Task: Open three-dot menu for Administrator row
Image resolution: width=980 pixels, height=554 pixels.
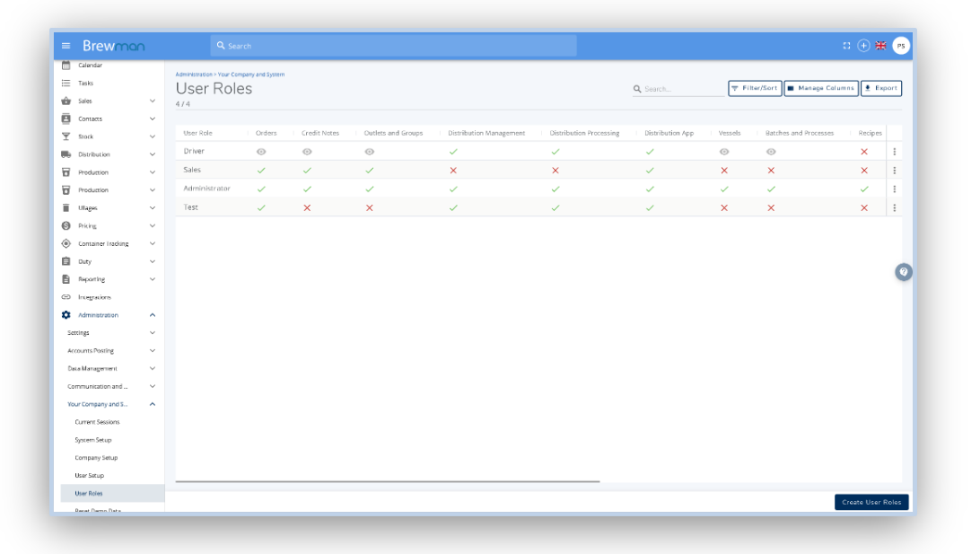Action: (x=894, y=189)
